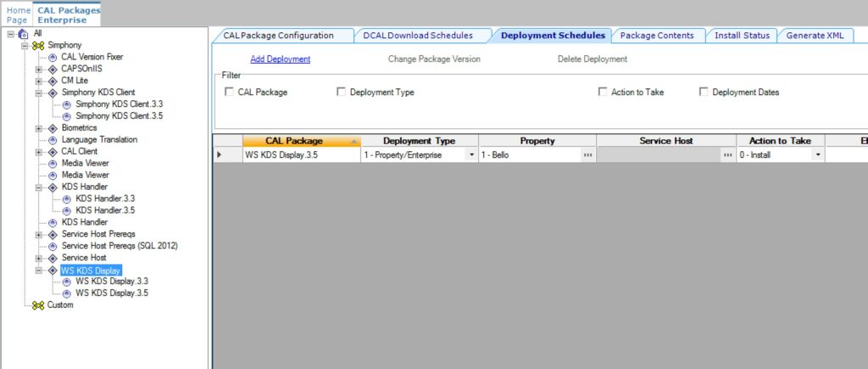This screenshot has height=369, width=868.
Task: Expand the CAPSOnIIS tree node
Action: coord(39,70)
